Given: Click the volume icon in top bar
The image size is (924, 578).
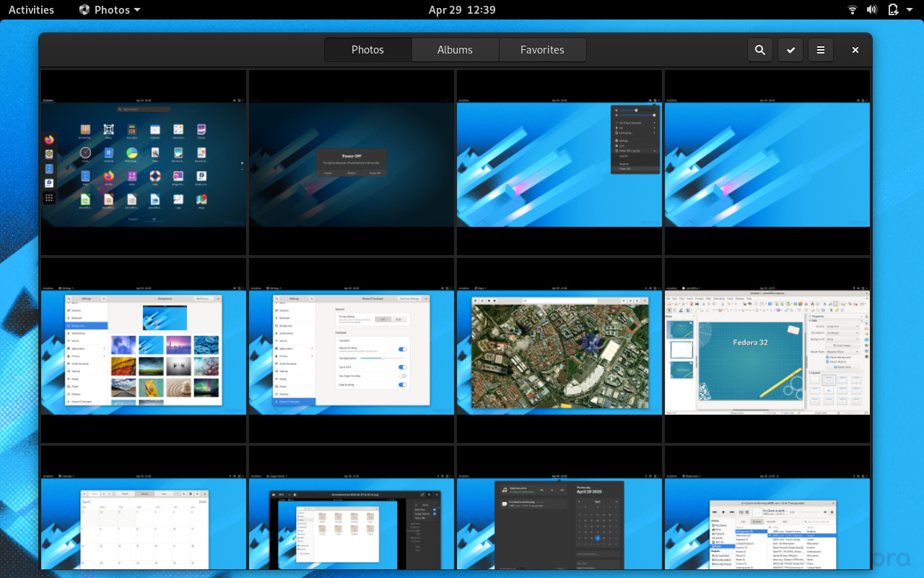Looking at the screenshot, I should click(x=872, y=9).
